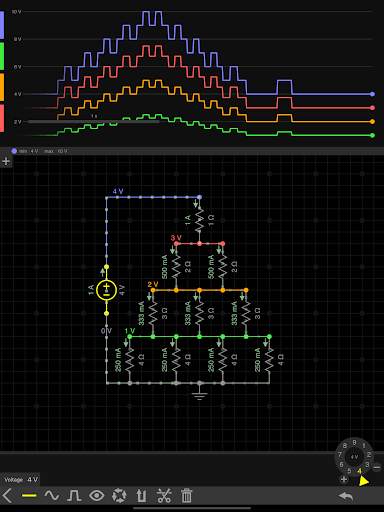Tap the ground symbol
Viewport: 384px width, 512px height.
tap(199, 394)
